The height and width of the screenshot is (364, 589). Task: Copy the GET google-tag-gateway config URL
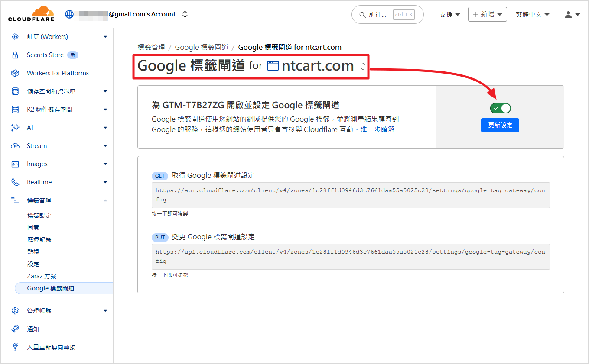(x=351, y=195)
